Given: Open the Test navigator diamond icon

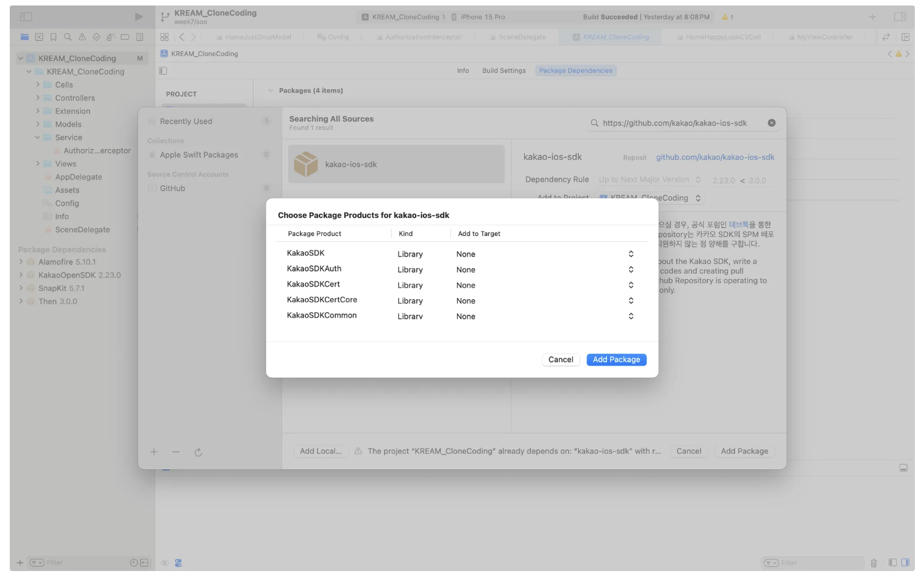Looking at the screenshot, I should (97, 37).
